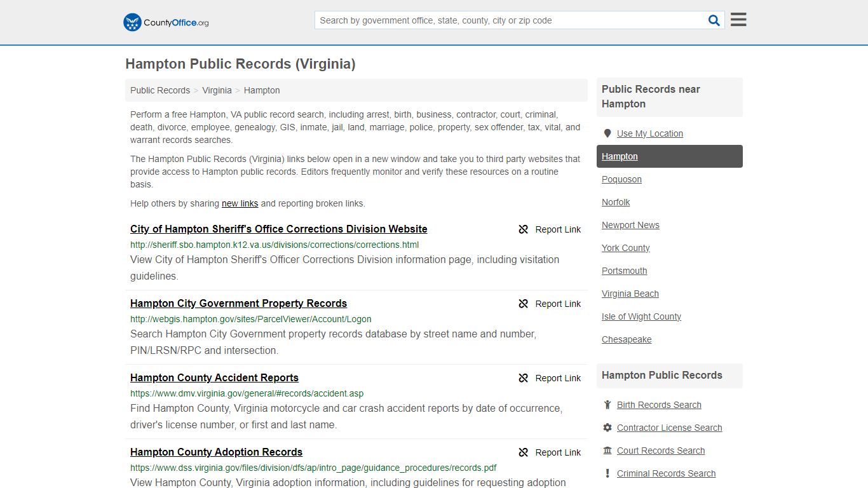
Task: Select Poquoson in nearby list
Action: pyautogui.click(x=621, y=179)
